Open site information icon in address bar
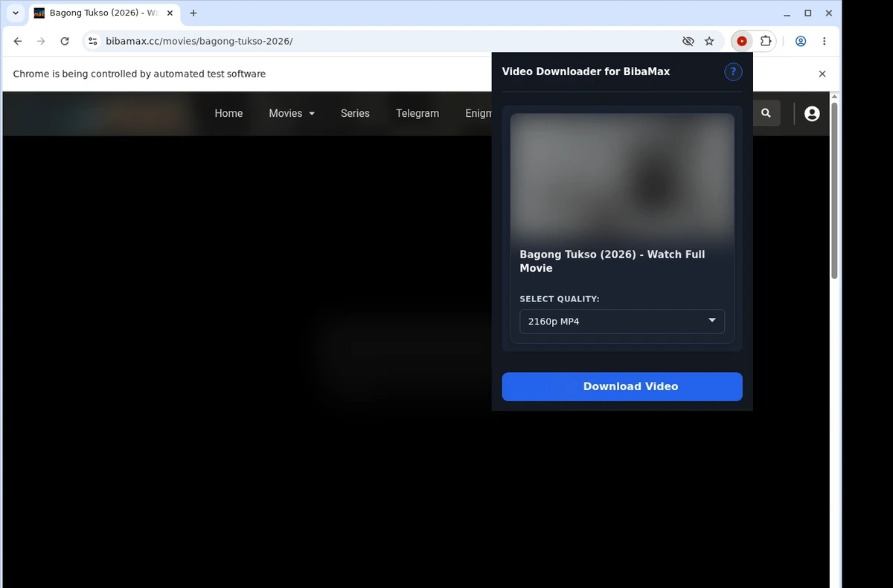 (x=93, y=42)
